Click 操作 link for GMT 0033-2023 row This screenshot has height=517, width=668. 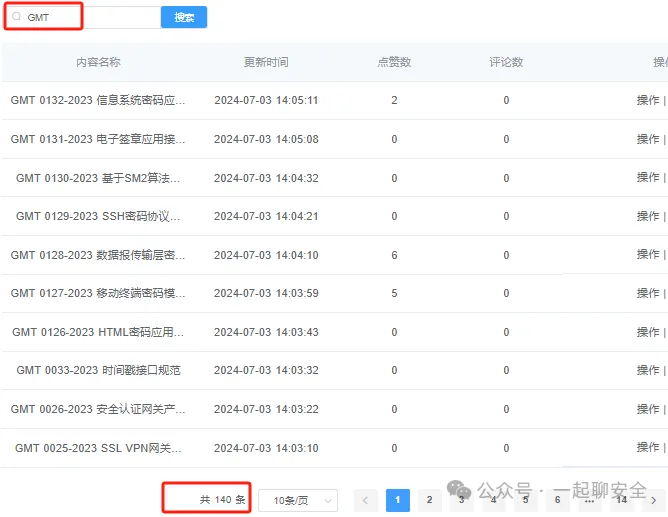coord(648,370)
